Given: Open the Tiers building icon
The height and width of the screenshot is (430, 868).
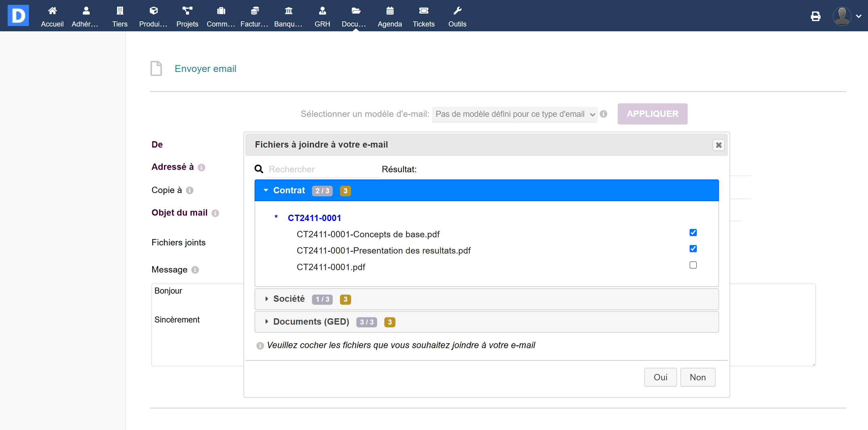Looking at the screenshot, I should click(120, 11).
